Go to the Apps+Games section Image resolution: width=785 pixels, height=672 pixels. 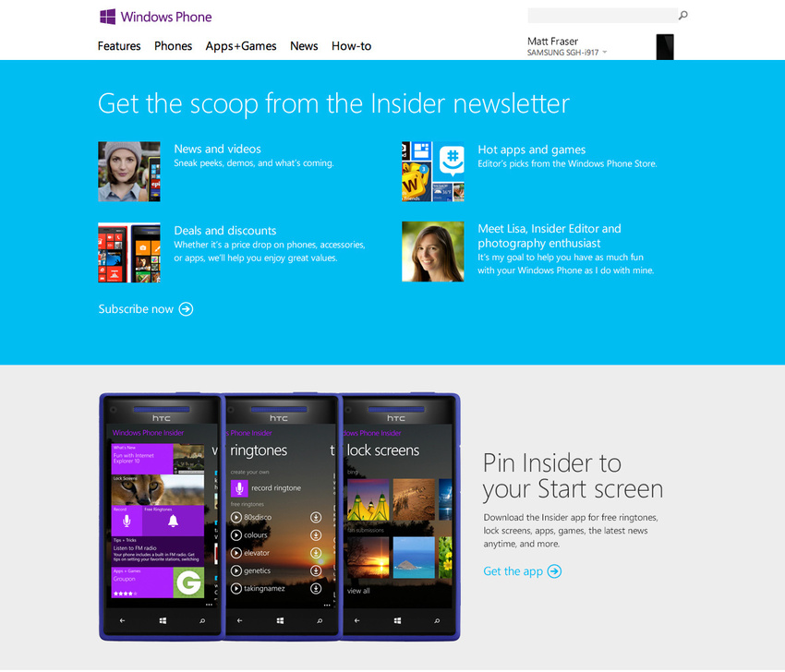coord(241,46)
